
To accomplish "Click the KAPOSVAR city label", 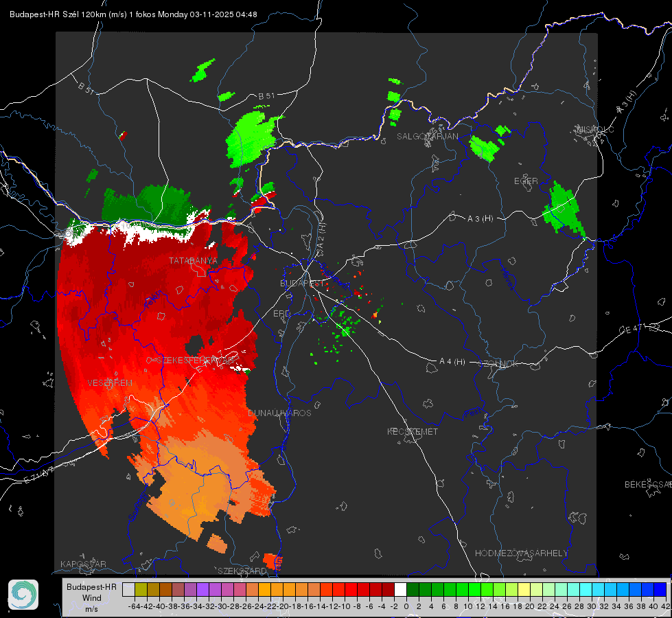I will pos(83,564).
